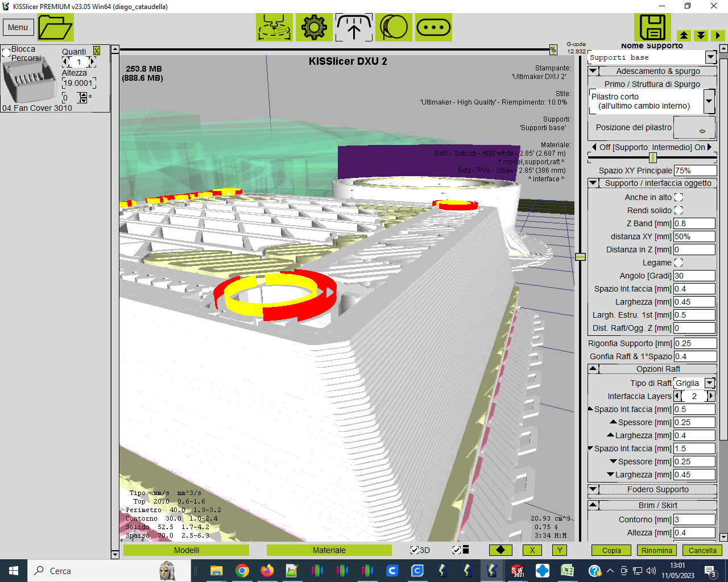The image size is (728, 582).
Task: Click the Copia button
Action: click(x=611, y=550)
